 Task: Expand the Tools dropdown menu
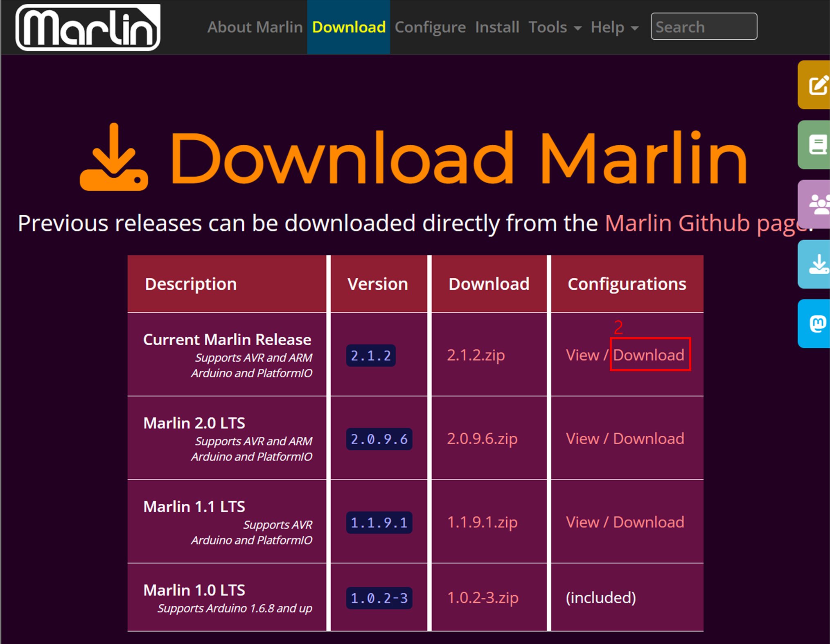555,27
